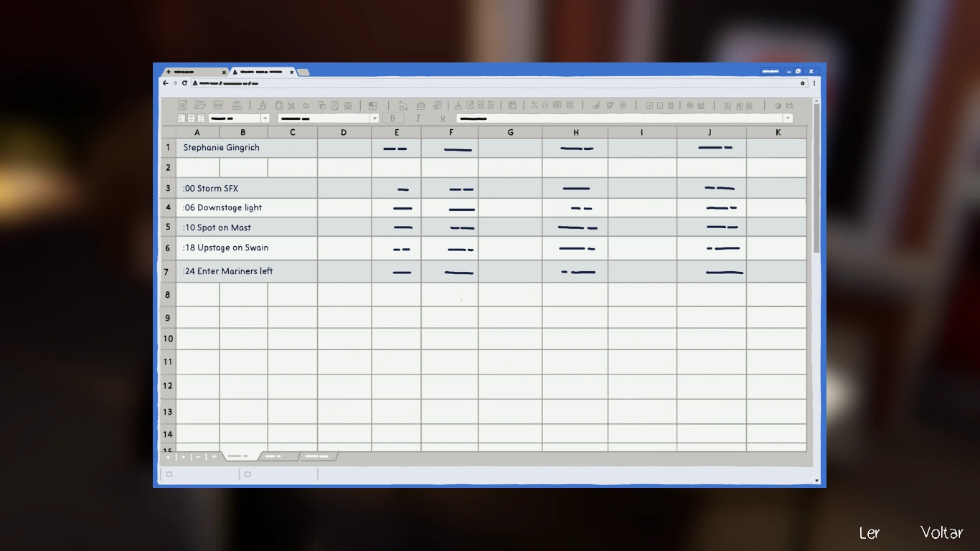Open the browser three-dot menu

(x=814, y=83)
